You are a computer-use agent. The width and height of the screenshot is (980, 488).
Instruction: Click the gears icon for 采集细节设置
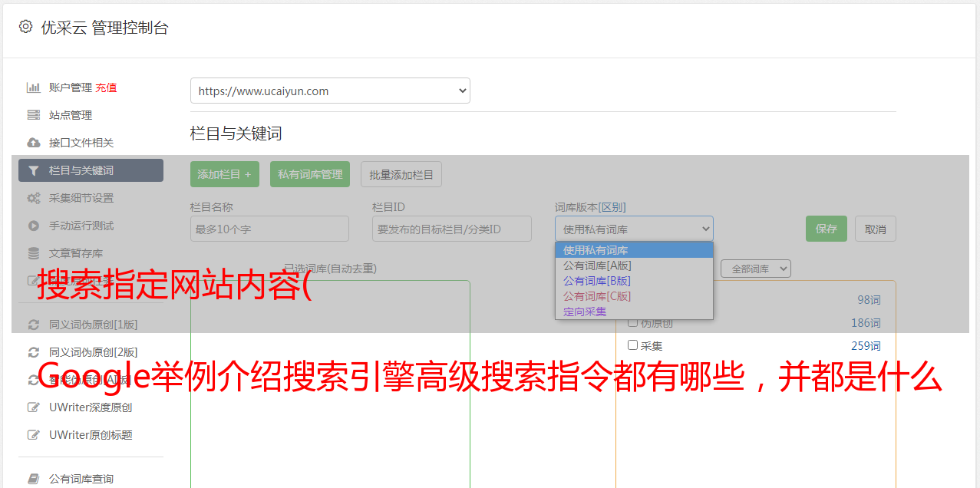pyautogui.click(x=33, y=198)
